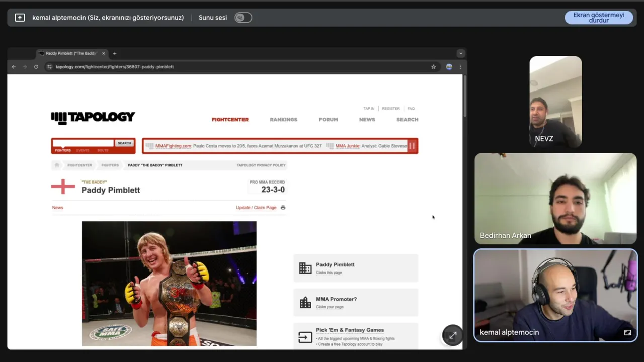Click the TAP IN link

point(369,109)
